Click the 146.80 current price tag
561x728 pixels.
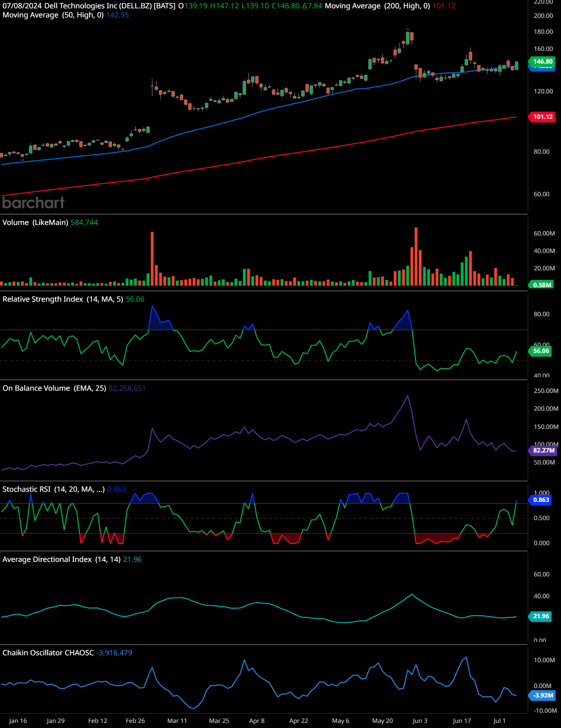(x=542, y=61)
